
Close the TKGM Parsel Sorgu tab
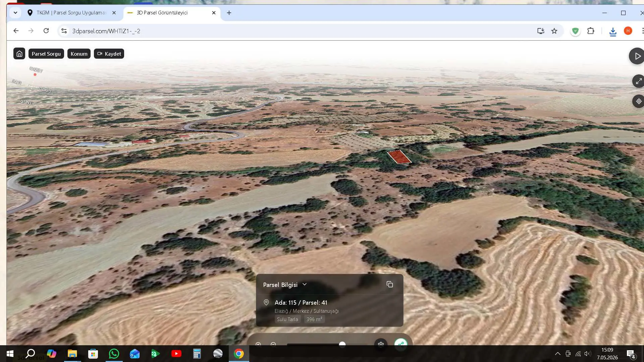point(114,13)
